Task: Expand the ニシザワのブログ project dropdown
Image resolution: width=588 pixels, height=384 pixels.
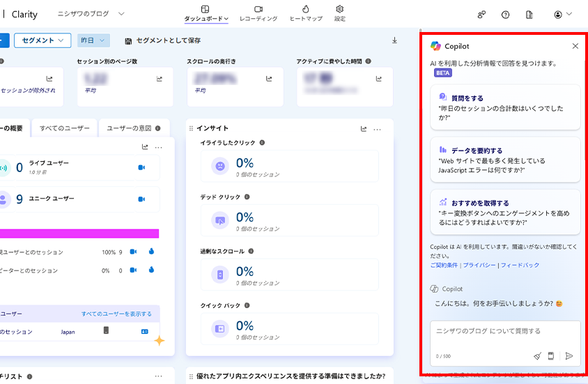Action: 122,14
